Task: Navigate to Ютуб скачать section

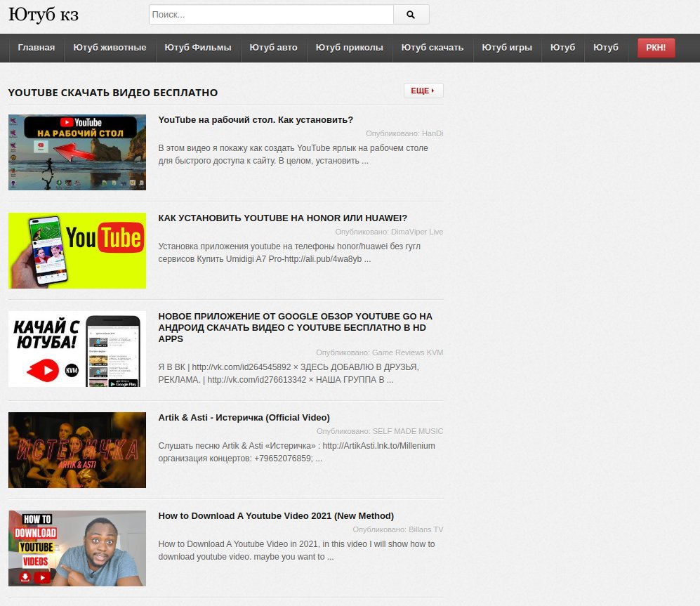Action: coord(432,48)
